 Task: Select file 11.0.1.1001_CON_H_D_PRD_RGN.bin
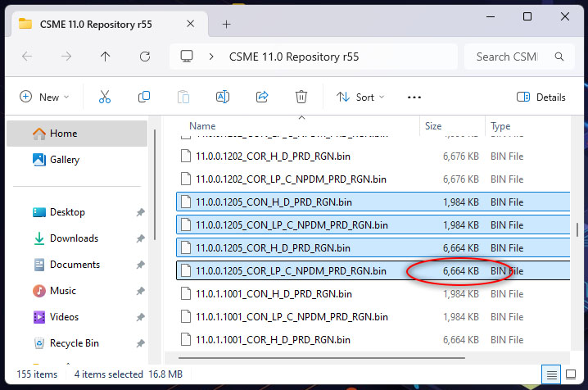(x=373, y=294)
